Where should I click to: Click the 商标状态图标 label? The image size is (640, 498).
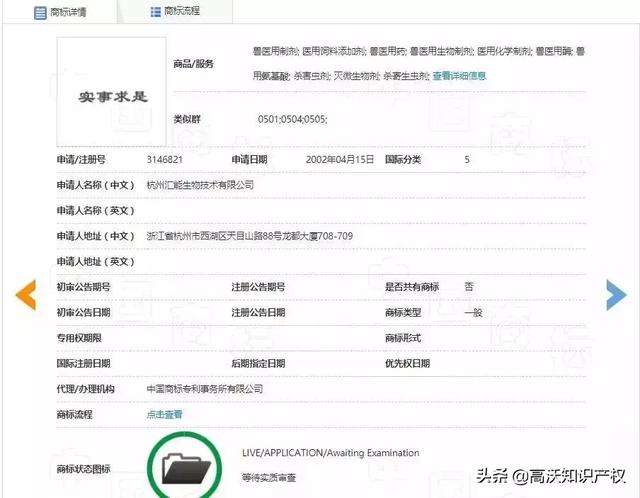83,469
